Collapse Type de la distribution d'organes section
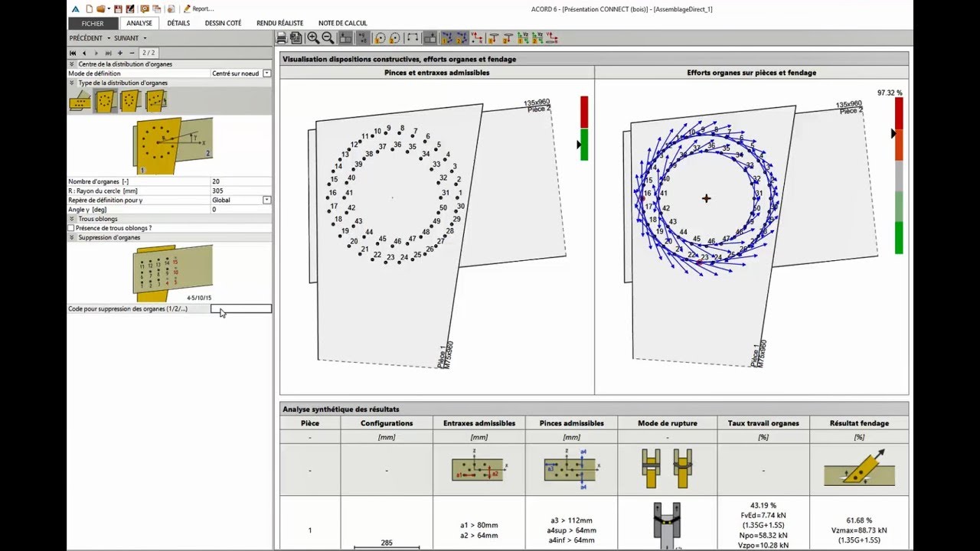980x551 pixels. pos(72,83)
